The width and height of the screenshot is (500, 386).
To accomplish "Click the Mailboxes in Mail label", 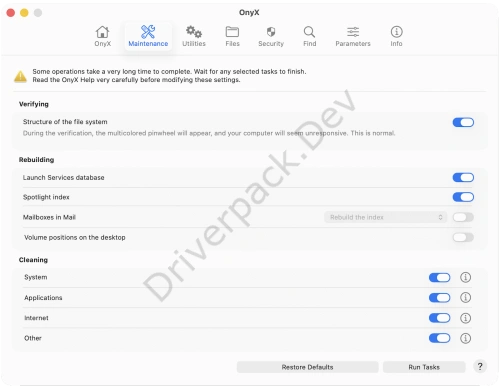I will click(x=49, y=217).
